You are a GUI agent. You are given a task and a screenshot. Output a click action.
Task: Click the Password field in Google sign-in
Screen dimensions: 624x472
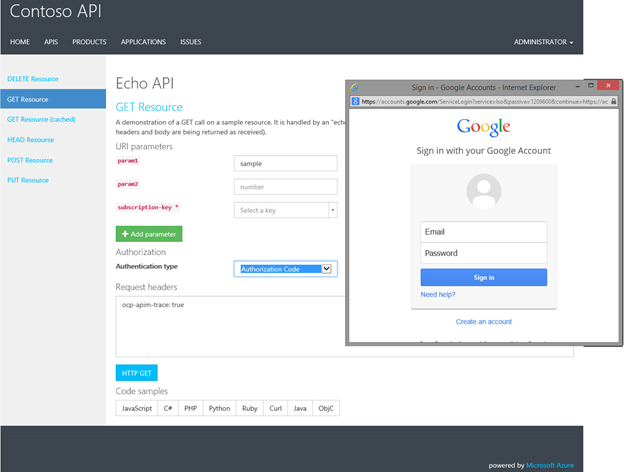(x=484, y=253)
